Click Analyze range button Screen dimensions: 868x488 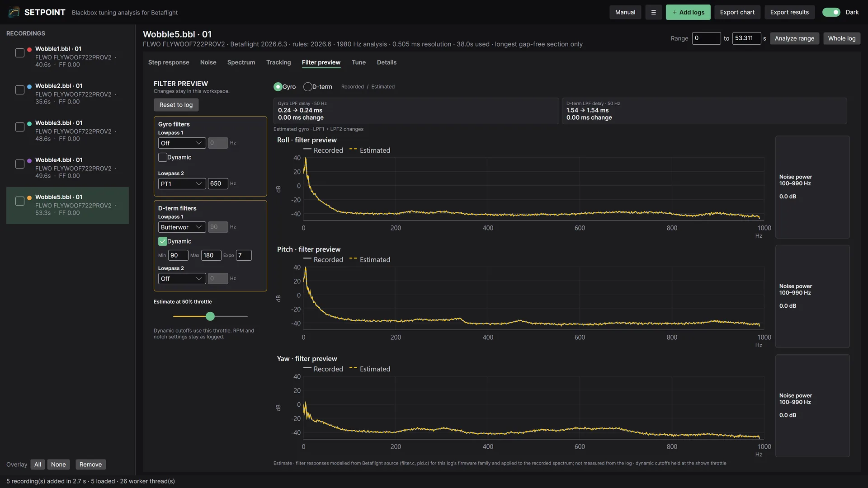[794, 38]
